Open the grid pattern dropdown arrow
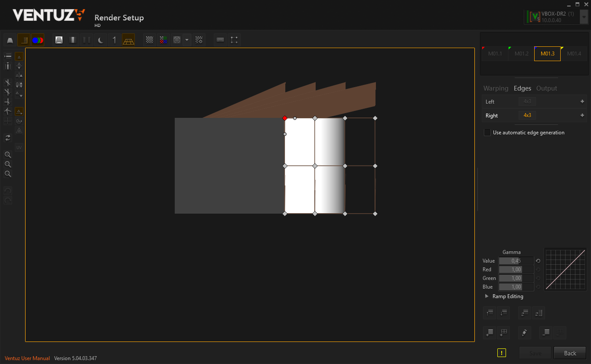Image resolution: width=591 pixels, height=364 pixels. pyautogui.click(x=187, y=40)
